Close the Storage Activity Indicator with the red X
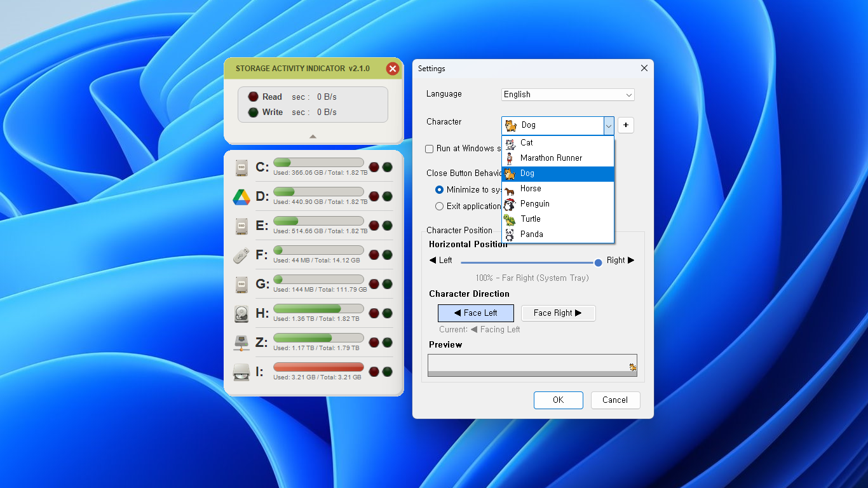The image size is (868, 488). [x=393, y=69]
